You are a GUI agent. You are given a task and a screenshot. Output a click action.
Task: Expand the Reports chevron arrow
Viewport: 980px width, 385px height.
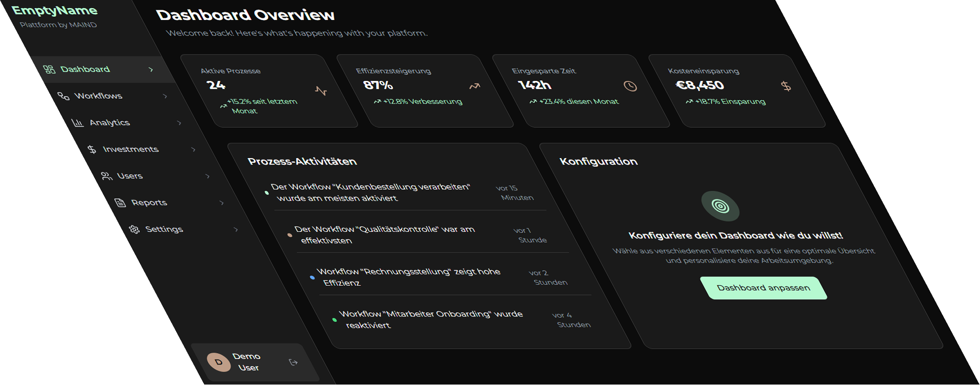[x=221, y=203]
